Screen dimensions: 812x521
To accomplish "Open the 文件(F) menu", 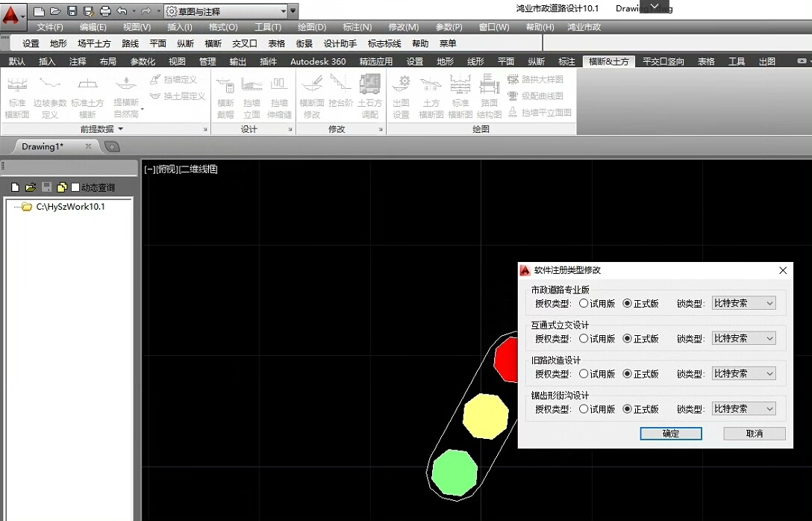I will [x=50, y=27].
